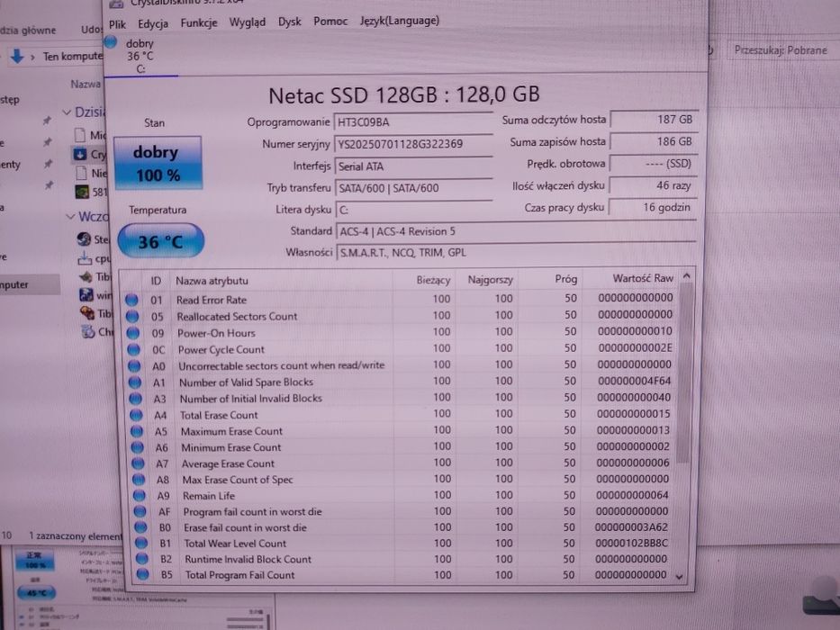Click the status icon of Maximum Erase Count
The height and width of the screenshot is (630, 840).
click(137, 431)
